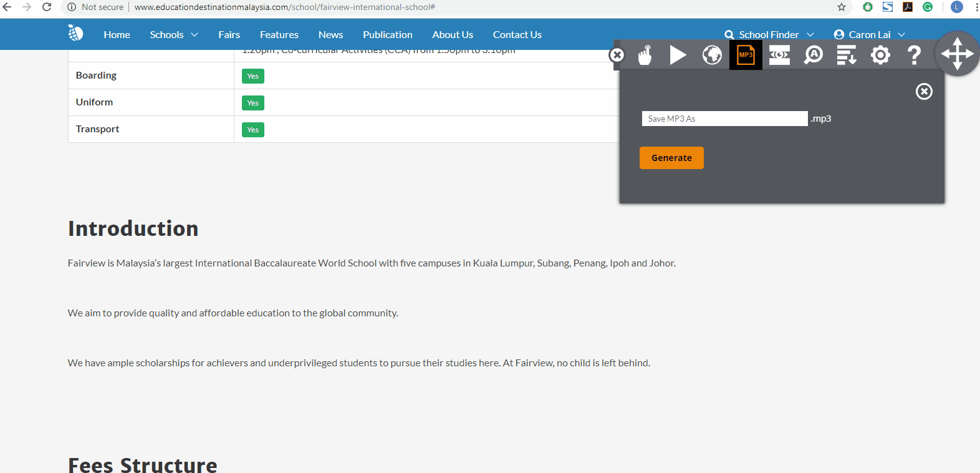Open the Publication page
Image resolution: width=980 pixels, height=473 pixels.
(388, 34)
